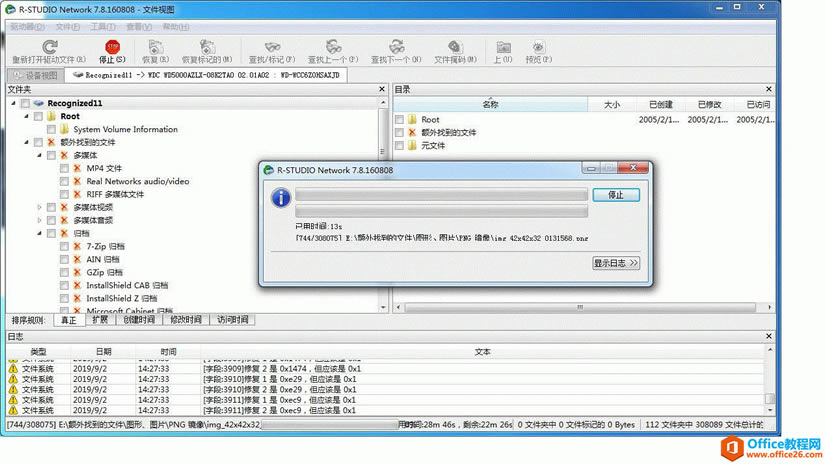The image size is (826, 465).
Task: Go up one level with the 上 icon
Action: [503, 47]
